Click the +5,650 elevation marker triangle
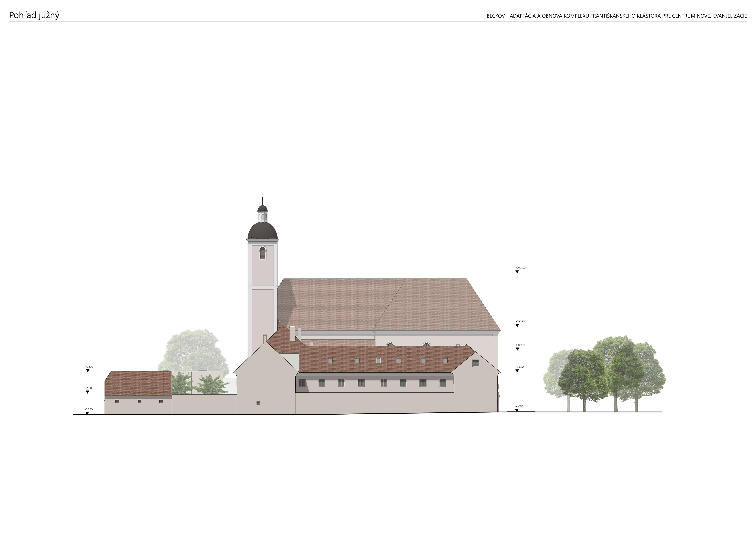 517,371
